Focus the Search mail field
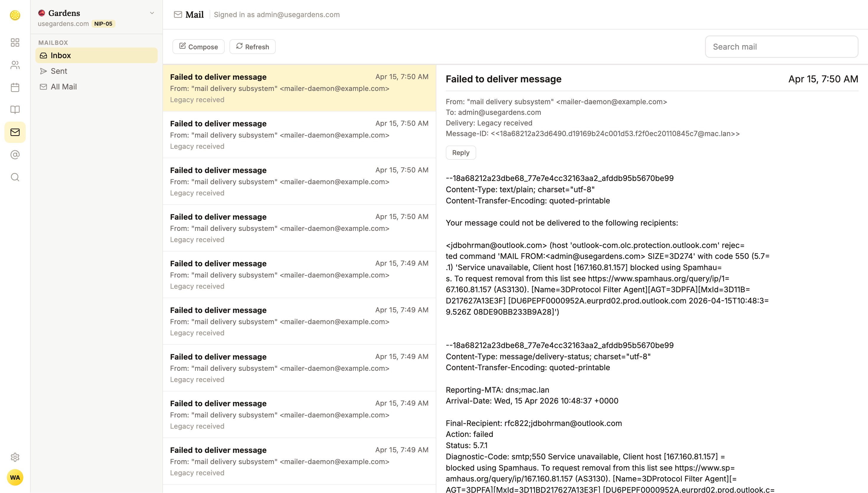Screen dimensions: 868x493 pos(781,47)
